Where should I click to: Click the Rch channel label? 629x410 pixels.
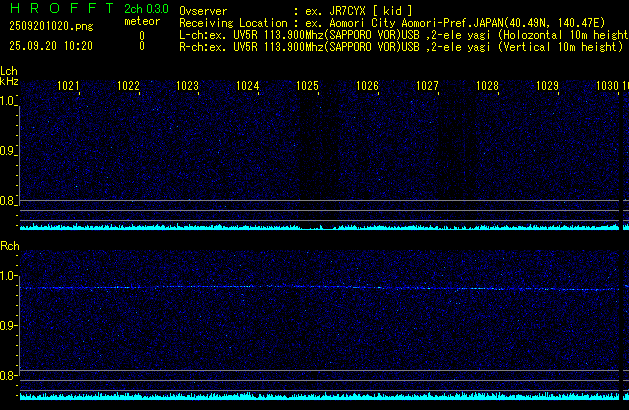pos(9,245)
